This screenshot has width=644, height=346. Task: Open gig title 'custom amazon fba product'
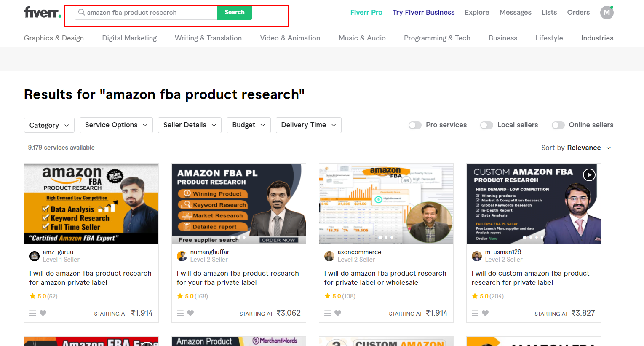pos(530,278)
